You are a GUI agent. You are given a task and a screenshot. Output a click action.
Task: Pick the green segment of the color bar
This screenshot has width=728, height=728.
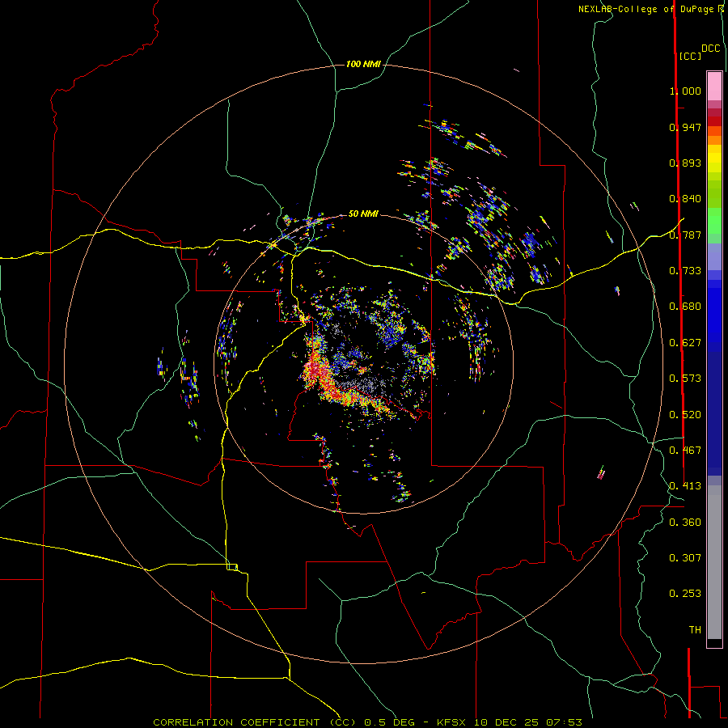pyautogui.click(x=714, y=221)
